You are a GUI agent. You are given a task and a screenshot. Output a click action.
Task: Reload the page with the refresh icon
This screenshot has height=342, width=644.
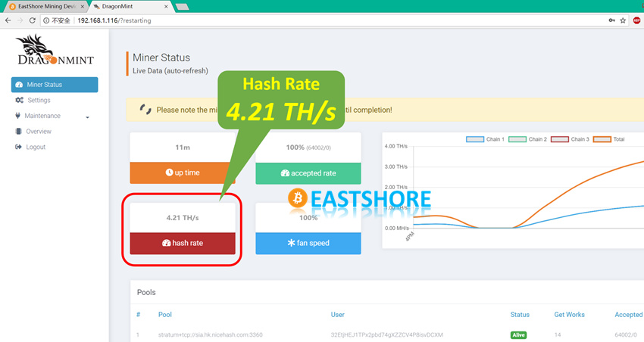pos(32,20)
